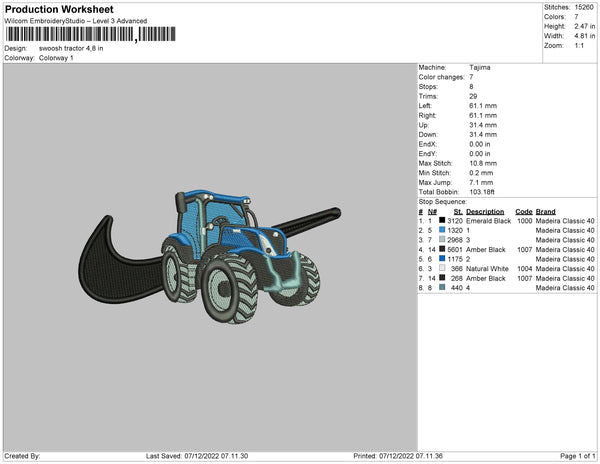
Task: Click the 'Page 1 of 1' indicator
Action: click(x=578, y=456)
